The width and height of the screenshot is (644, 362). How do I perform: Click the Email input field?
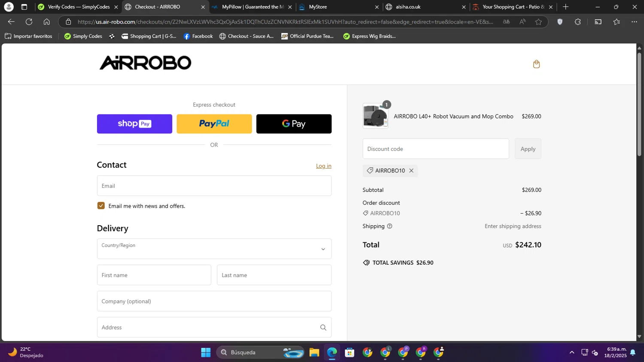(214, 186)
